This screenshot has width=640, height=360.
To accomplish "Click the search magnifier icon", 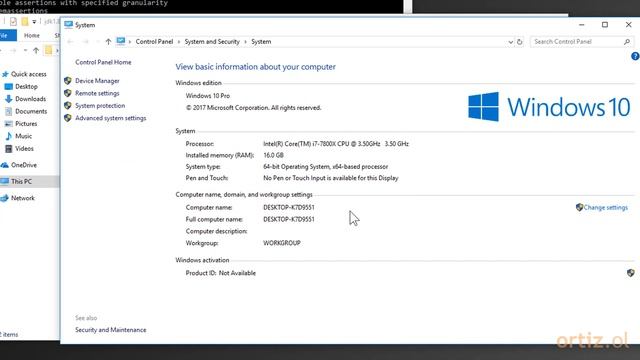I will tap(627, 42).
